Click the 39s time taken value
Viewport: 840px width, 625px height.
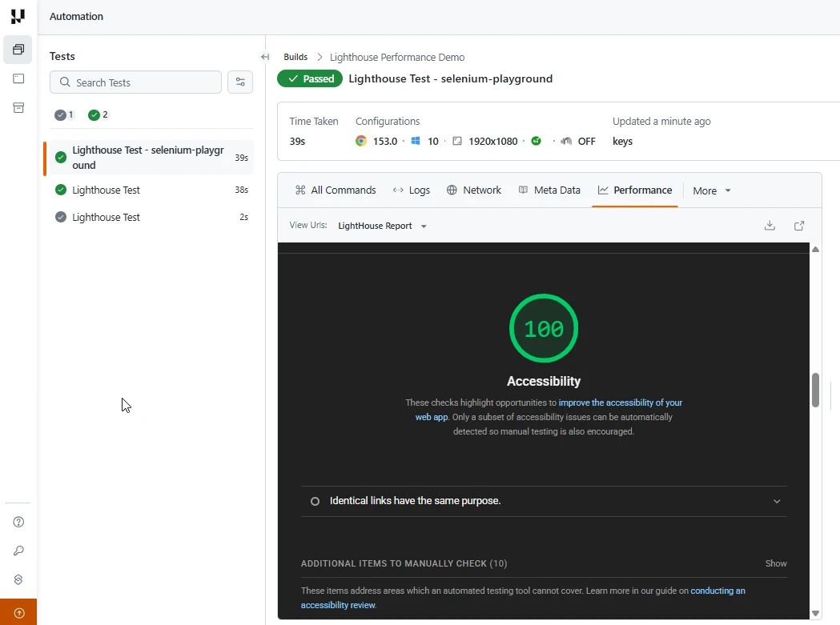point(297,142)
